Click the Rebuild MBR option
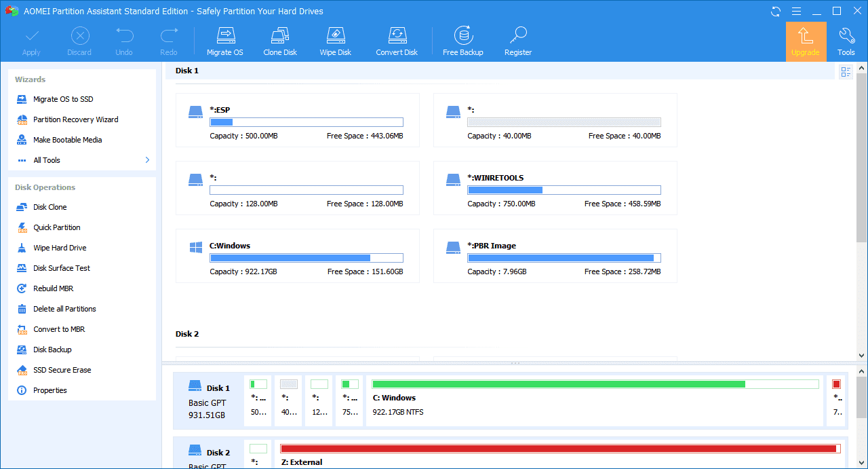This screenshot has height=469, width=868. click(53, 288)
